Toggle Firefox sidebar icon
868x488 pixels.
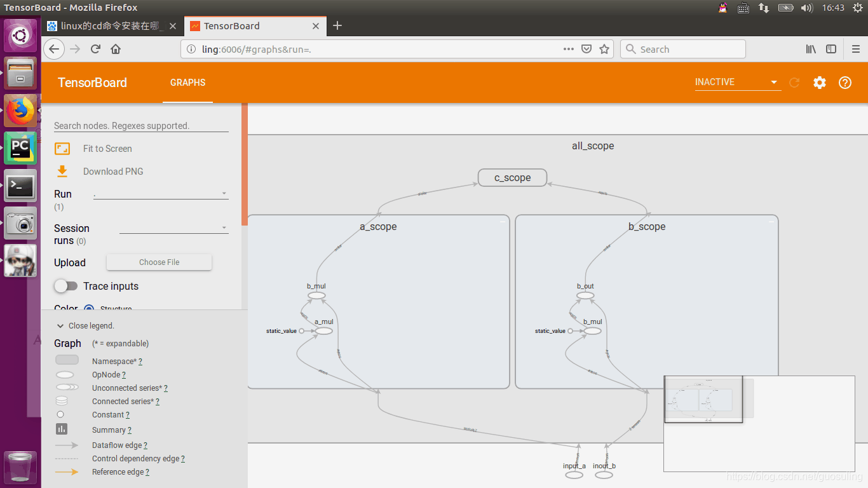(x=831, y=49)
